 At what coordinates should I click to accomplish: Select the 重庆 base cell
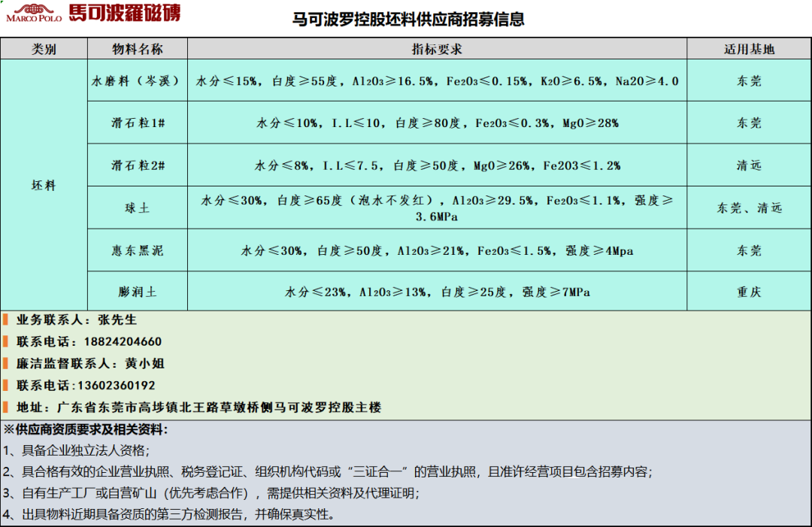[749, 292]
